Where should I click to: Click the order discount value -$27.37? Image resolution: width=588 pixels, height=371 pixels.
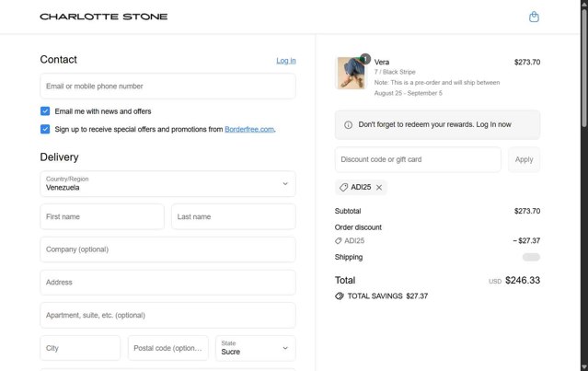point(526,241)
